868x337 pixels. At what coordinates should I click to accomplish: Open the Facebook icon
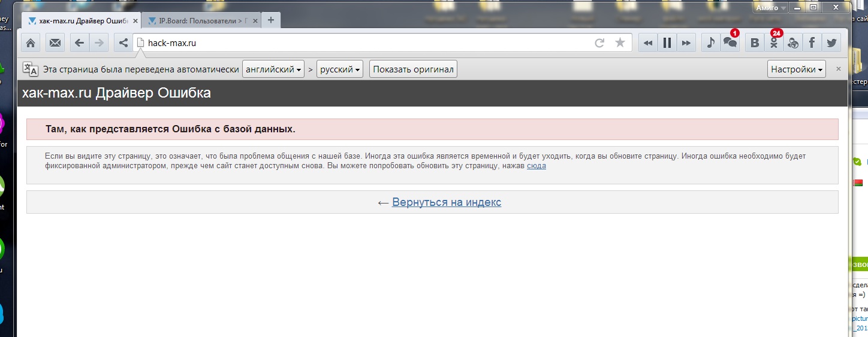812,43
